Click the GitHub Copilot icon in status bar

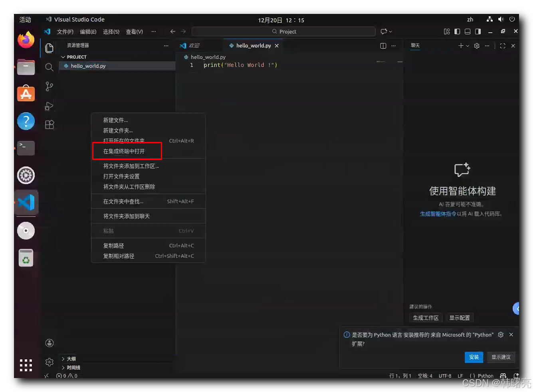(503, 376)
